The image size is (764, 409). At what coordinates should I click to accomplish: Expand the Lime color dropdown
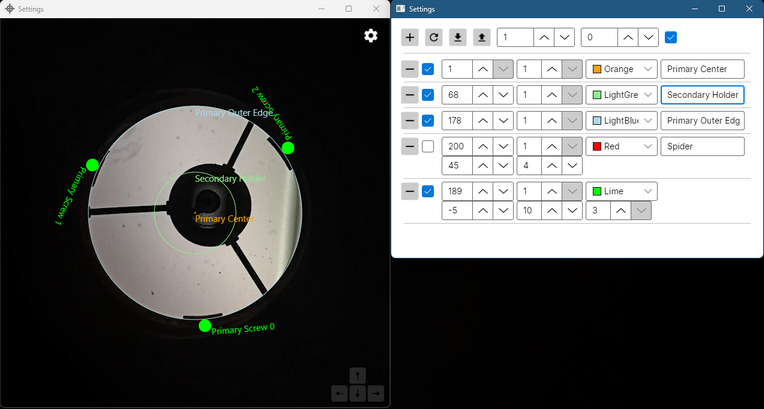[x=621, y=191]
